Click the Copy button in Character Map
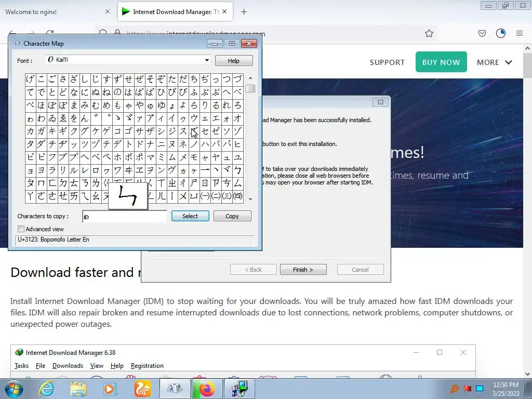 232,216
